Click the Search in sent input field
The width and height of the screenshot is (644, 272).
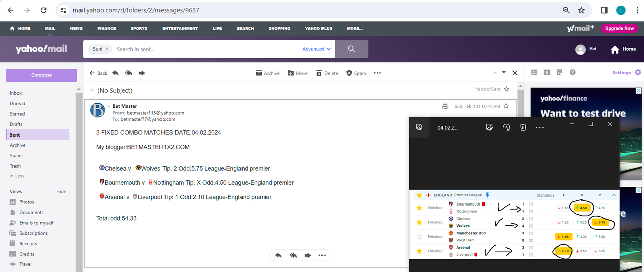206,49
